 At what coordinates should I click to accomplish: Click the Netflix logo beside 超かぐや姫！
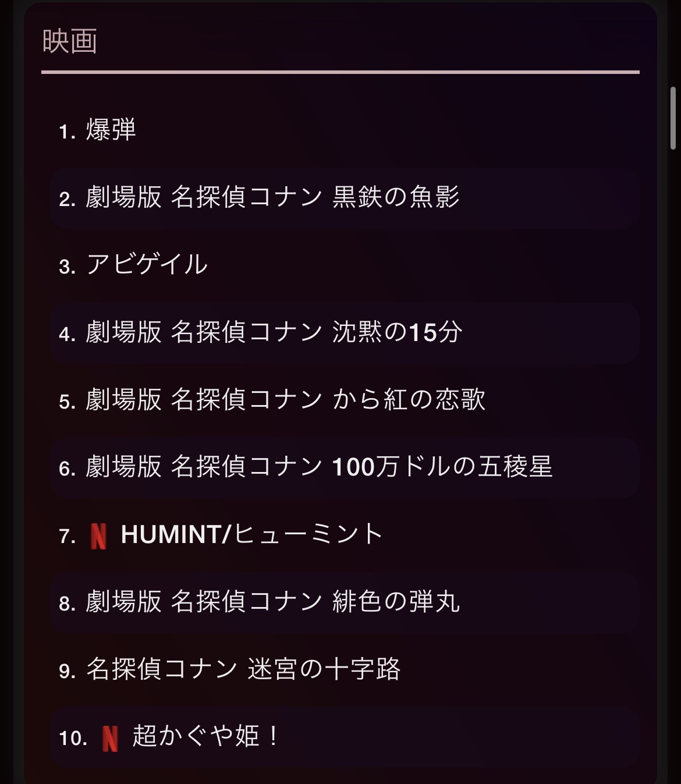point(110,738)
